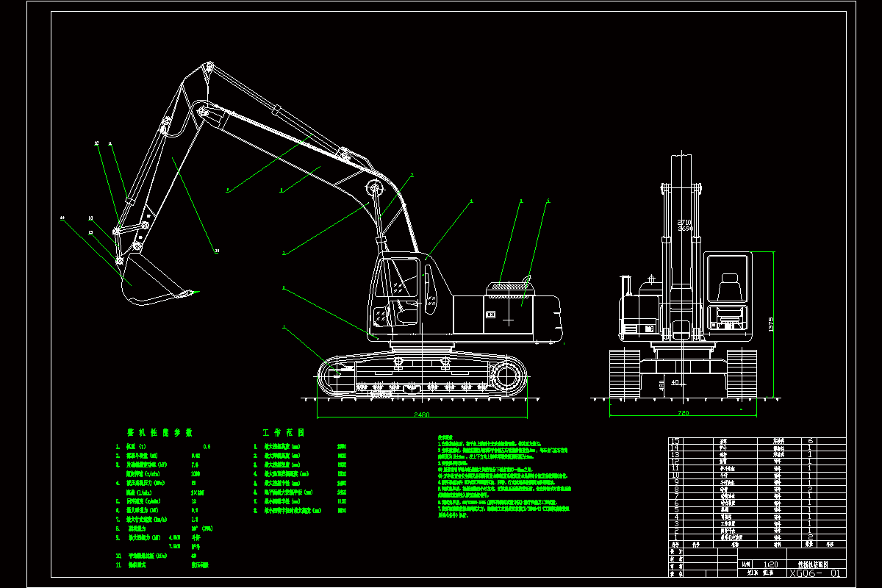
Task: Click the 1:20 scale value
Action: pos(770,564)
